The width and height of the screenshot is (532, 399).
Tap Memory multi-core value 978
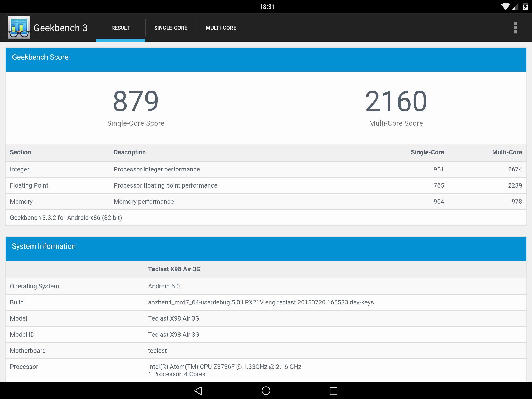pyautogui.click(x=517, y=202)
